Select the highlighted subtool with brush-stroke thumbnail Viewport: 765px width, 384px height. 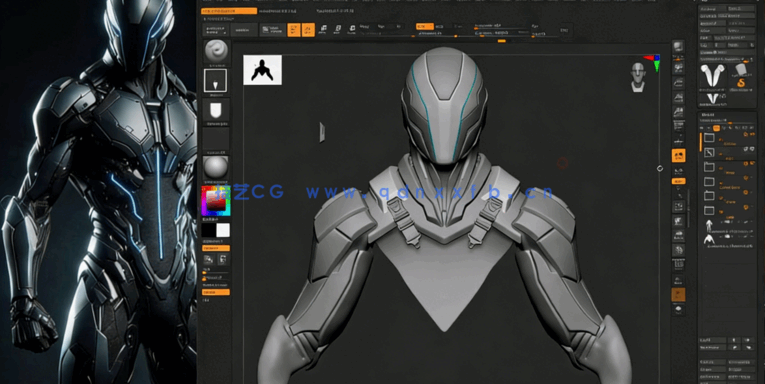[727, 153]
